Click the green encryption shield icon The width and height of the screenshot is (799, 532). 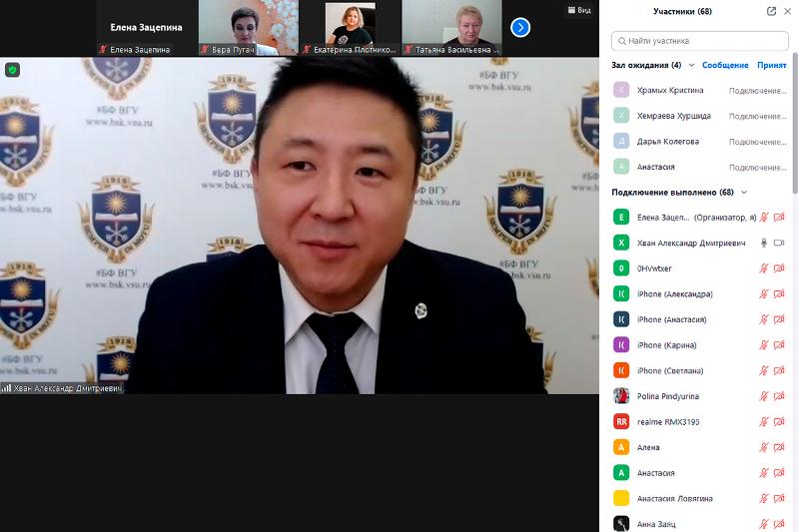(12, 70)
